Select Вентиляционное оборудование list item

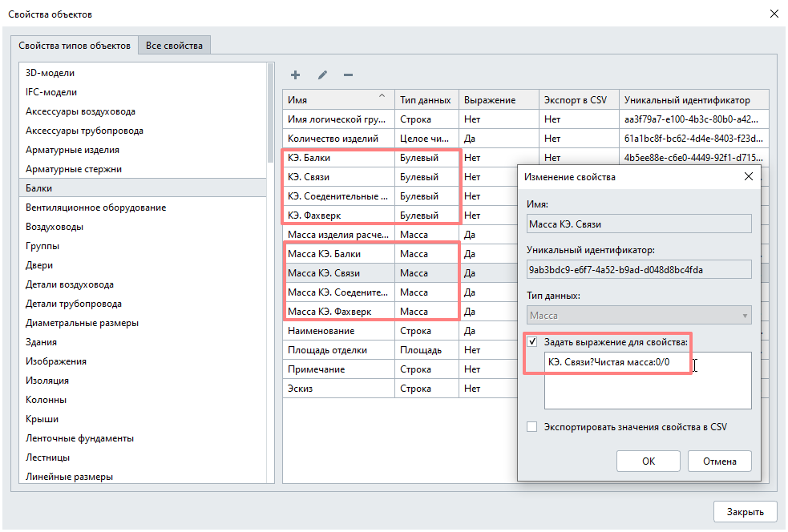pos(143,208)
